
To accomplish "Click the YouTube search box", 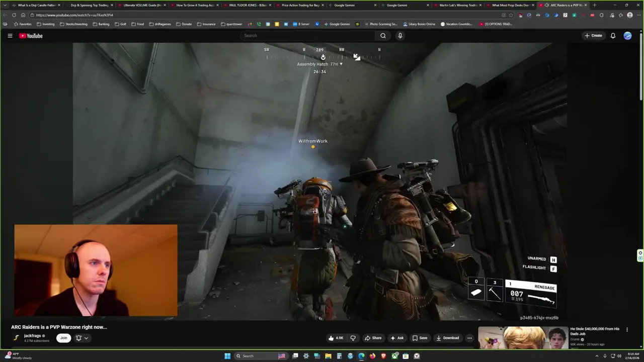I will [x=308, y=36].
